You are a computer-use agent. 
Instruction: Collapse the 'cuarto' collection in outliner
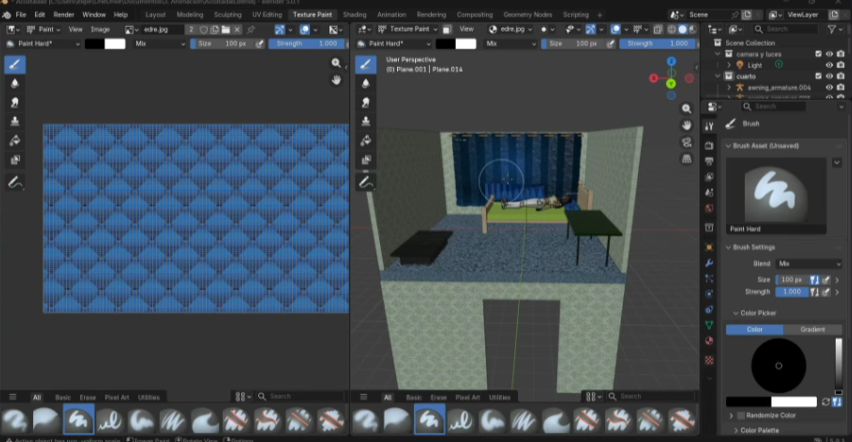719,76
